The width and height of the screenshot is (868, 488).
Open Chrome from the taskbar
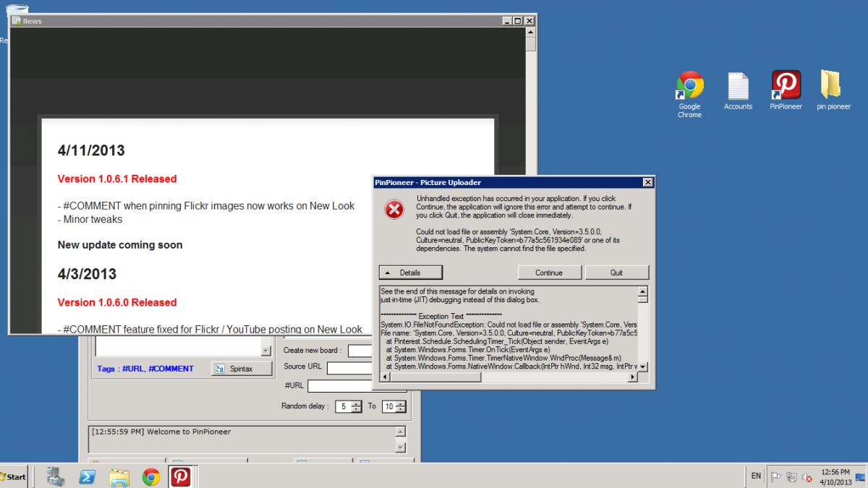click(x=151, y=476)
